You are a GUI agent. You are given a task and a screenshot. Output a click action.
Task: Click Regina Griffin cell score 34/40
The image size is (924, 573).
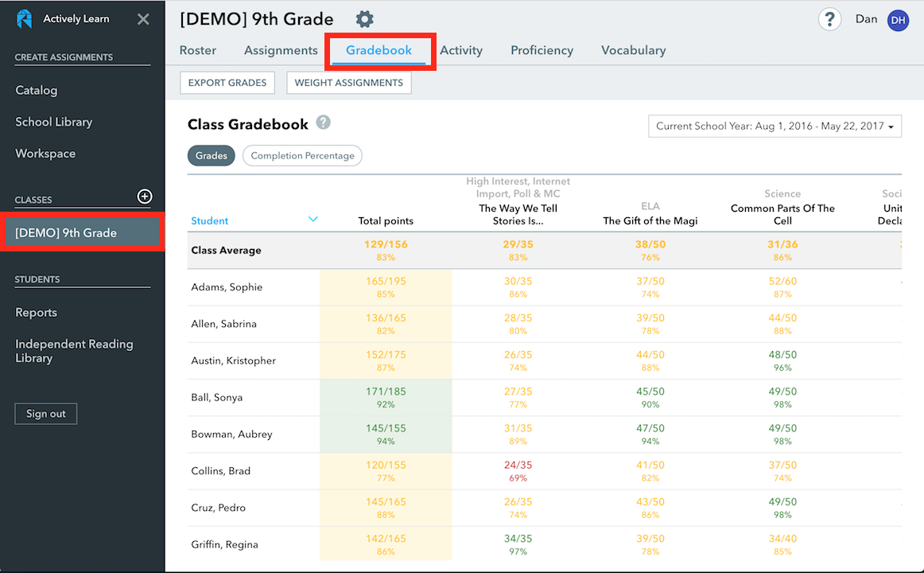click(x=782, y=539)
